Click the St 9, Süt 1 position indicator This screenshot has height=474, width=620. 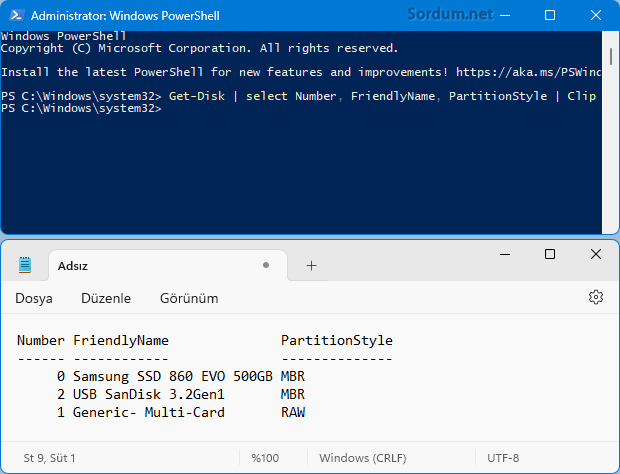49,458
